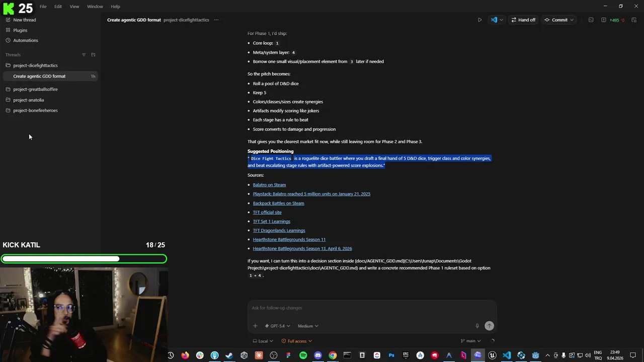The image size is (644, 362).
Task: Click the rightmost header copy/popout icon
Action: [634, 20]
